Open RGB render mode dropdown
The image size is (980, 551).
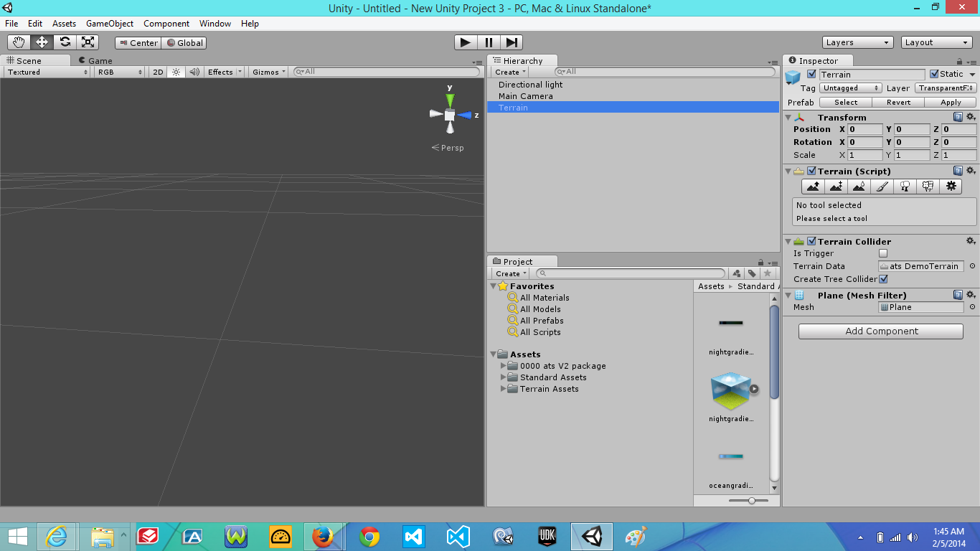click(x=121, y=72)
